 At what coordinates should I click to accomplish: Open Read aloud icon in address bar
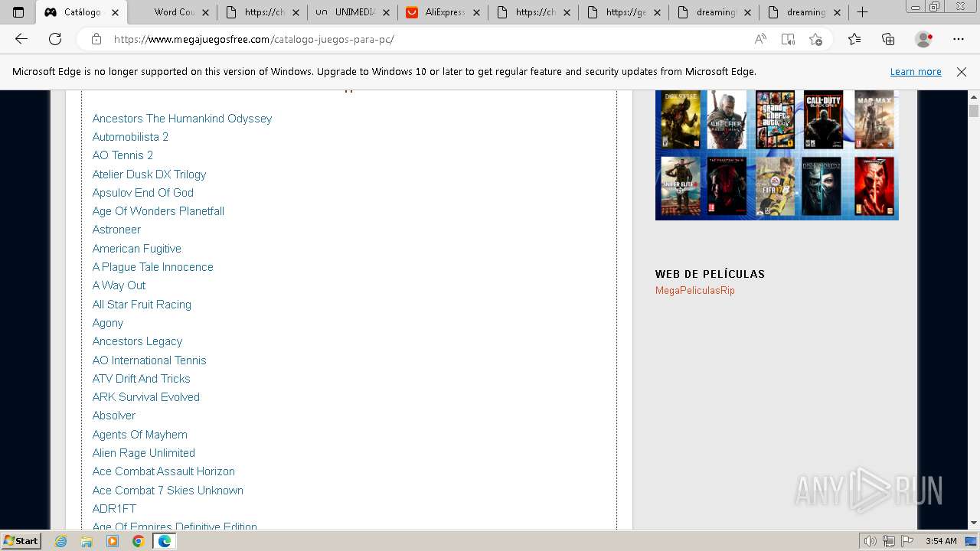pos(760,39)
